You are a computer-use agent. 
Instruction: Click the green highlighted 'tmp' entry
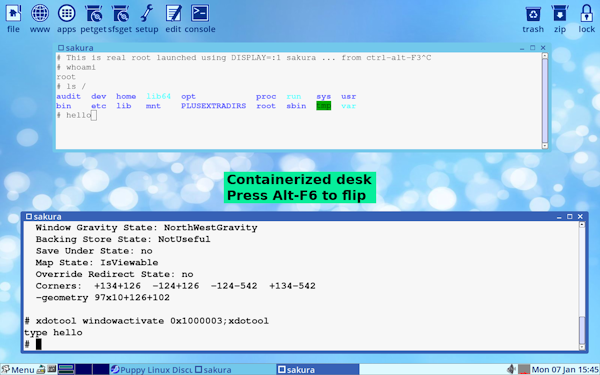324,106
